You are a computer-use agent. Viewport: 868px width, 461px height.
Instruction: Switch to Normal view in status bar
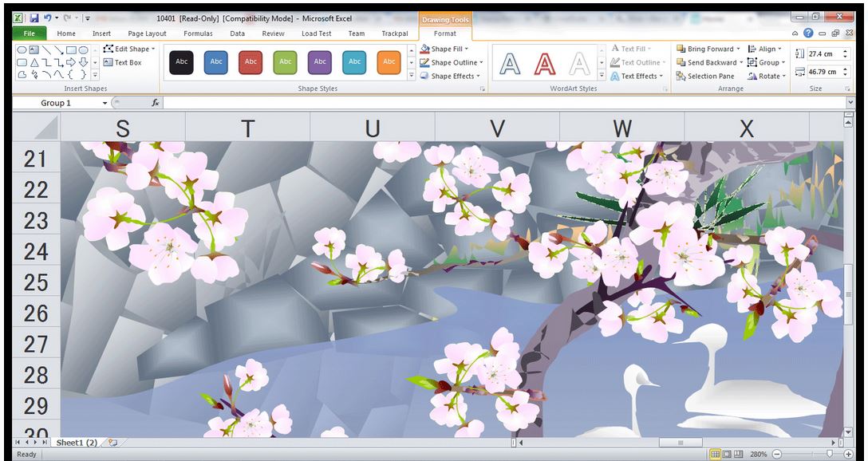[x=715, y=454]
